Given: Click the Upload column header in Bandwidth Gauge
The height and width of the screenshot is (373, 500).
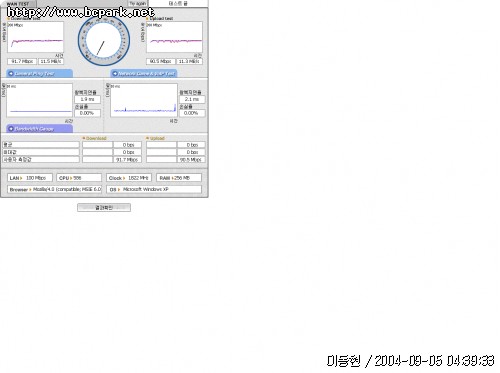Looking at the screenshot, I should (155, 138).
